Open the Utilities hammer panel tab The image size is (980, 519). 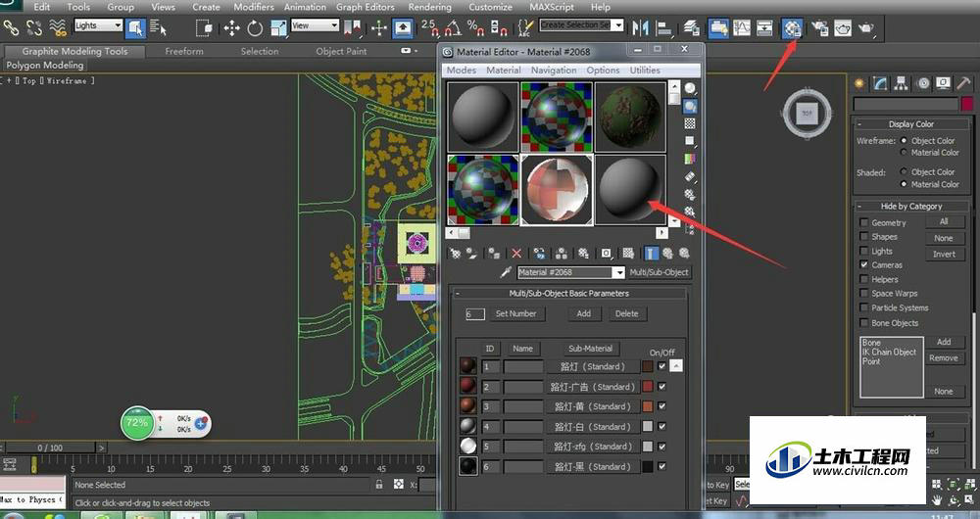pos(963,83)
